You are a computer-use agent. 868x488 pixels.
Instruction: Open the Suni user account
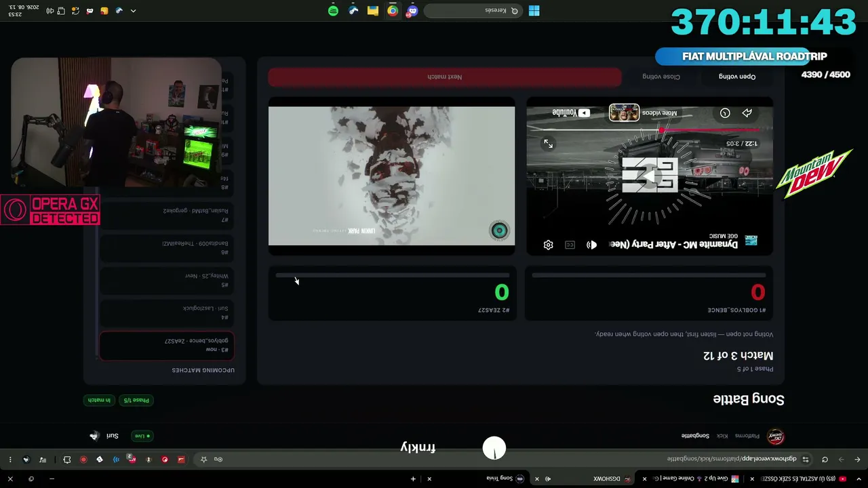(x=104, y=436)
